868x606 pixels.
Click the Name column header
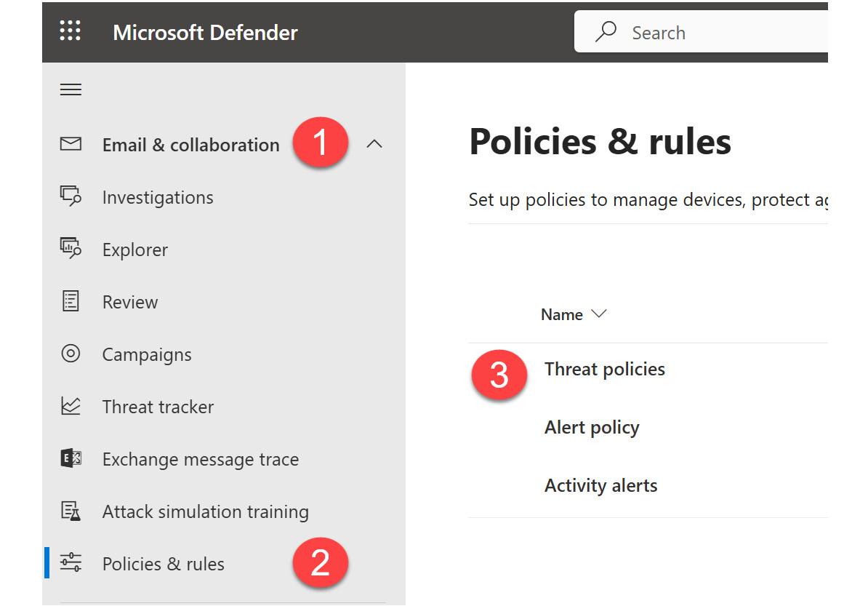click(x=561, y=314)
